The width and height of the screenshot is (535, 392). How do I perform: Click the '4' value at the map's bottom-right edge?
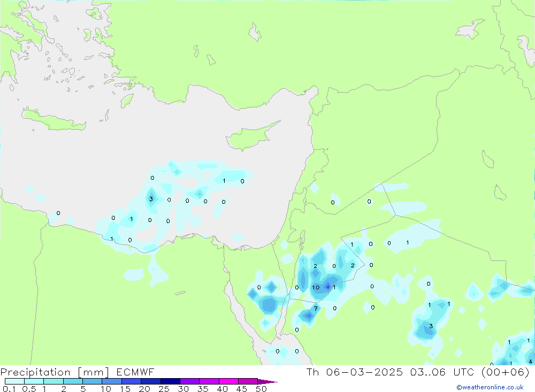pos(530,362)
